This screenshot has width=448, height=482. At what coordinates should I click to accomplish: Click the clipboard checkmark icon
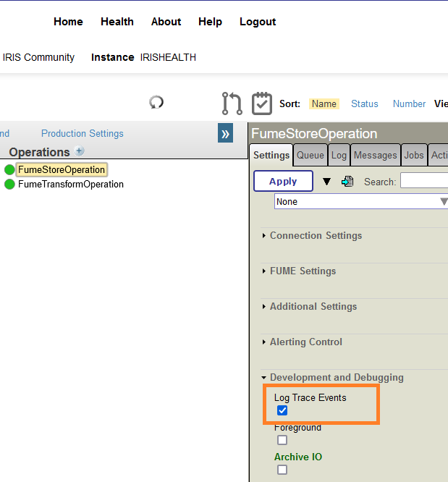point(261,103)
